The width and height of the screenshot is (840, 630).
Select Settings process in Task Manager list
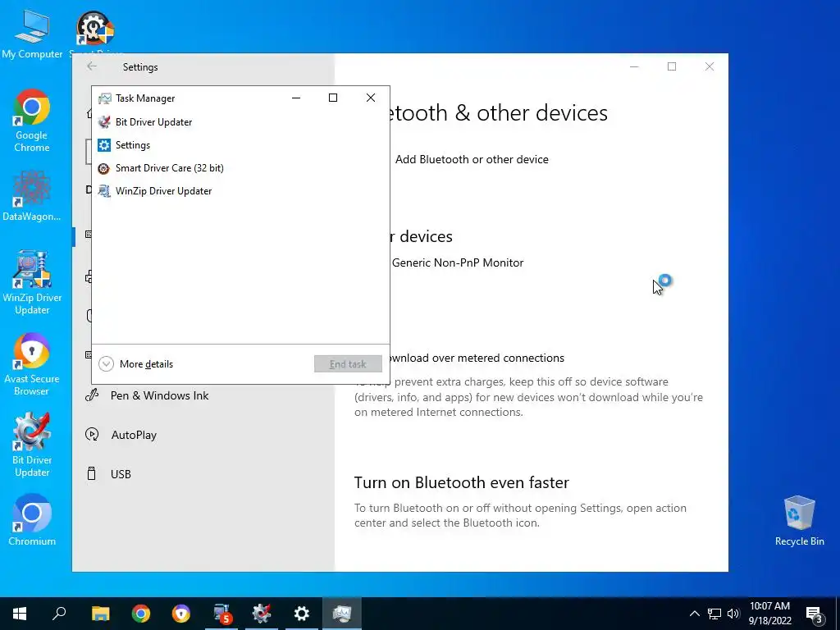(x=240, y=145)
